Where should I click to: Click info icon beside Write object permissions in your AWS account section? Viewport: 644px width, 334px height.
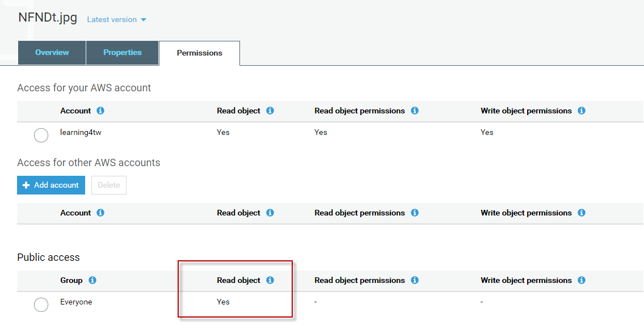pos(582,111)
